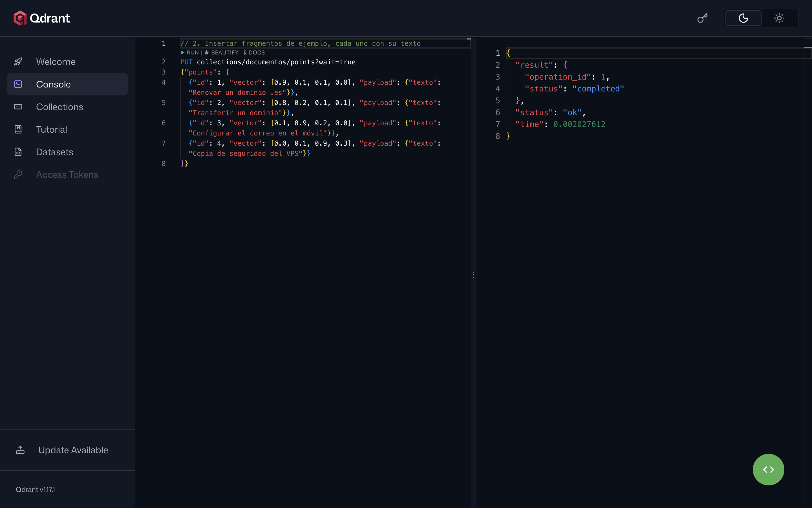The image size is (812, 508).
Task: Click the {"points": [ line in editor
Action: (205, 72)
